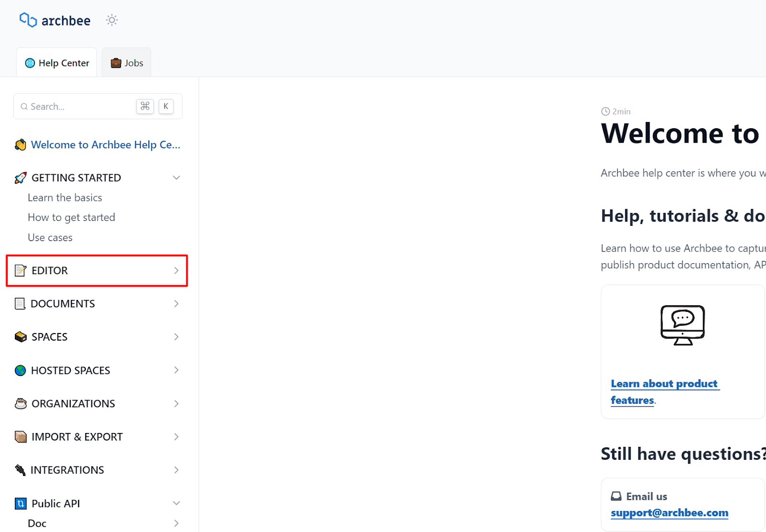Click the rocket icon beside Getting Started
This screenshot has height=532, width=766.
20,177
